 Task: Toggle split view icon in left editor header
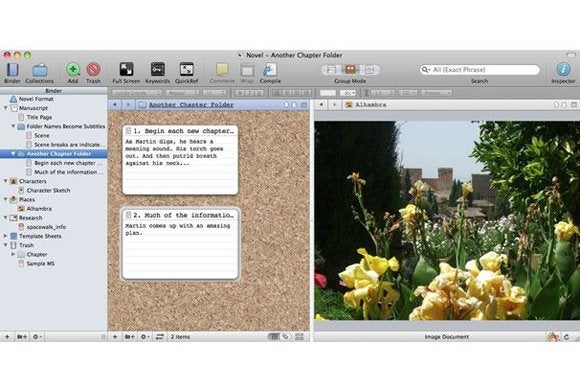pyautogui.click(x=304, y=105)
